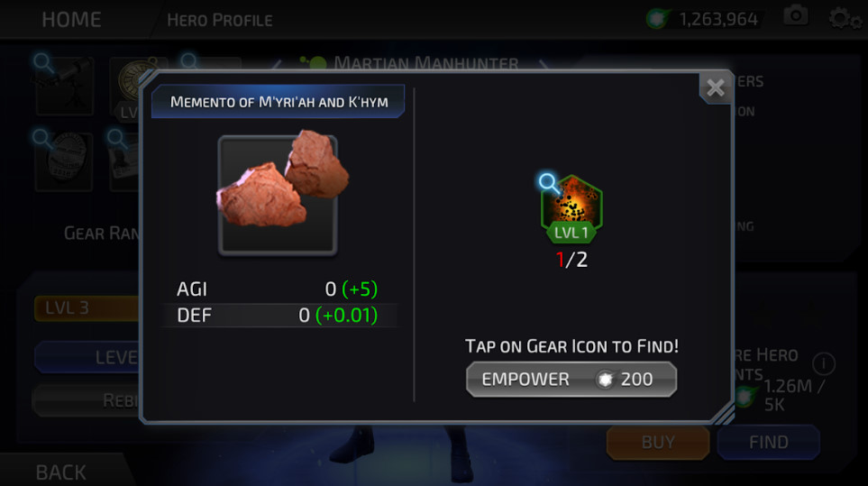
Task: Open the info icon near hero points
Action: [823, 364]
